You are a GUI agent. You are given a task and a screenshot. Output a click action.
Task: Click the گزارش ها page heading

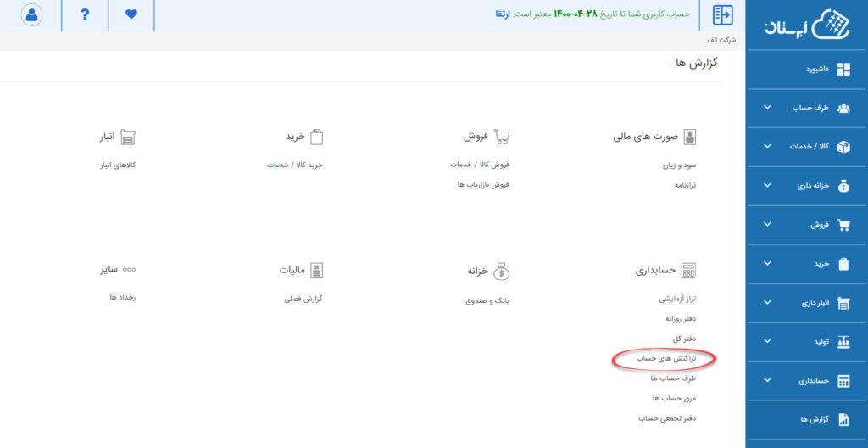[697, 63]
